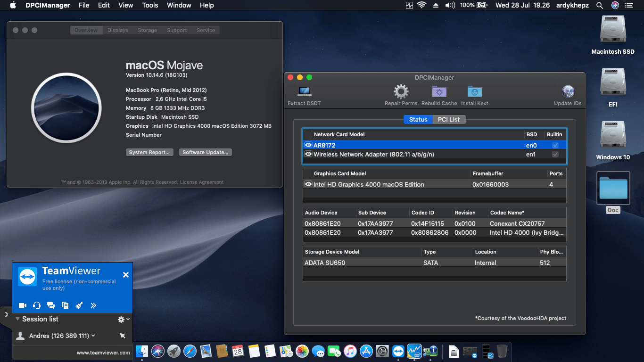Select the Status tab in DPCIManager
Viewport: 644px width, 362px height.
(x=418, y=119)
